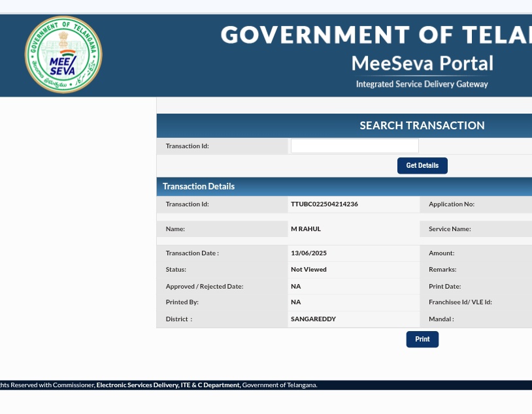Click the NA value beside Printed By
This screenshot has width=532, height=414.
pos(295,302)
